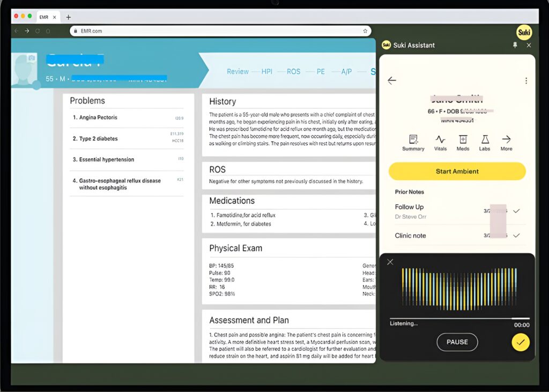Image resolution: width=549 pixels, height=392 pixels.
Task: Reload the page in browser
Action: coord(38,31)
